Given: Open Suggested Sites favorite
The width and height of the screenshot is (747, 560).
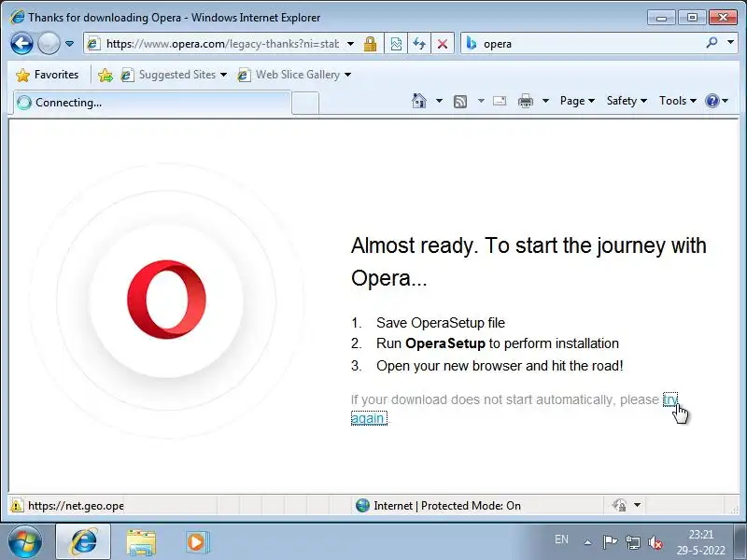Looking at the screenshot, I should [x=174, y=75].
